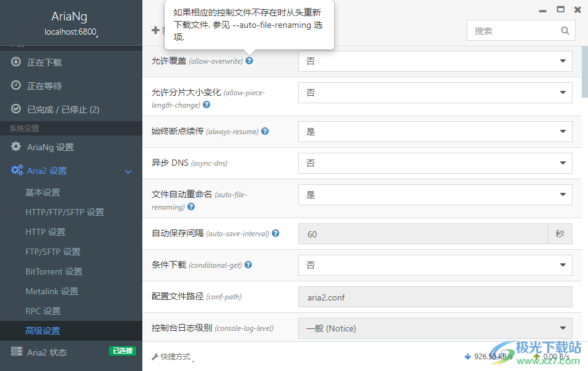Open 基本设置 basic settings

(43, 192)
